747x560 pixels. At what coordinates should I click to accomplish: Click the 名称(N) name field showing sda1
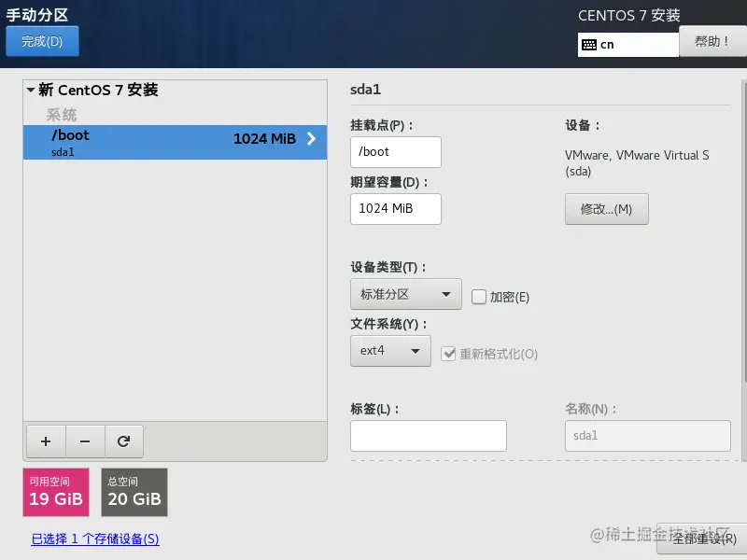pos(648,436)
